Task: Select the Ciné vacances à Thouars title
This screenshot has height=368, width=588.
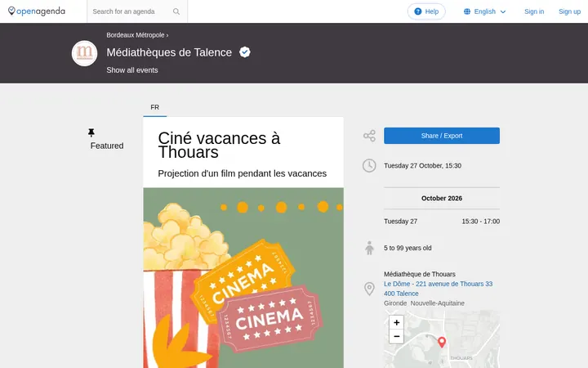Action: pos(219,145)
